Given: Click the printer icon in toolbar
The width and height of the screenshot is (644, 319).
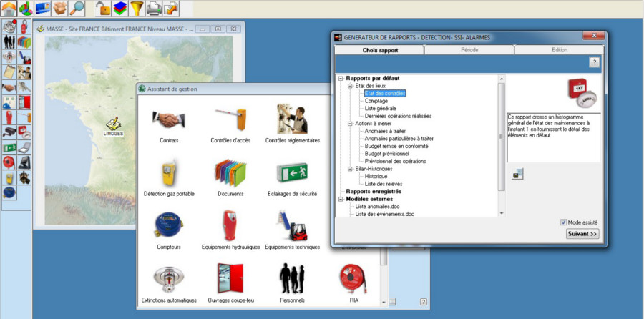Looking at the screenshot, I should pyautogui.click(x=154, y=8).
